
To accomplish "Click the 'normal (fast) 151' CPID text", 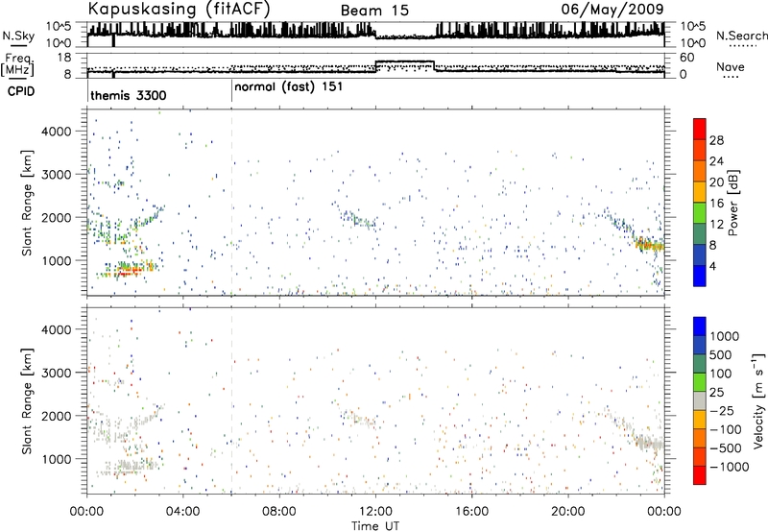I will [x=289, y=87].
